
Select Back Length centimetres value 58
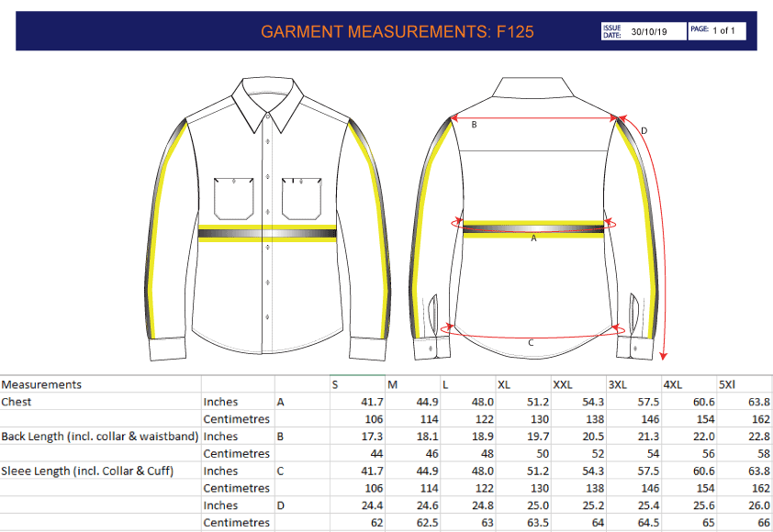click(x=763, y=453)
